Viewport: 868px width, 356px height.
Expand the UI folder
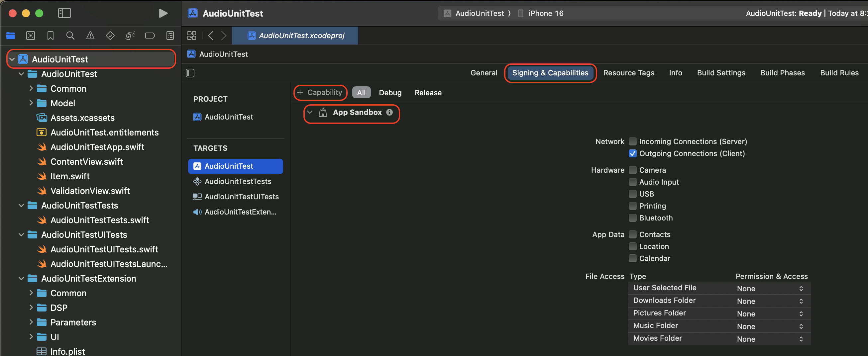31,337
